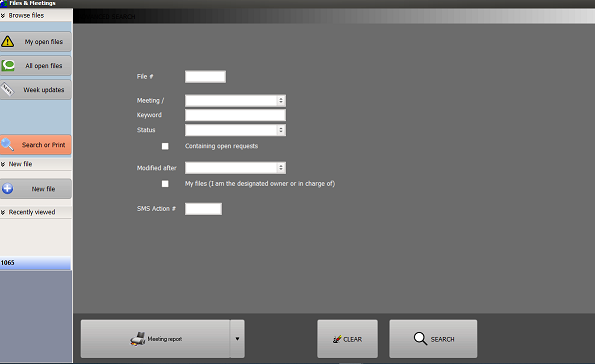Click the warning icon beside My open files

(x=8, y=41)
